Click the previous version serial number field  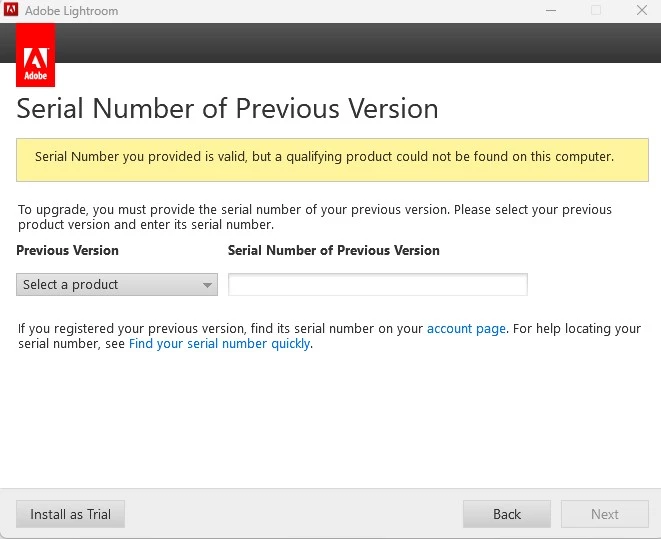click(x=378, y=284)
